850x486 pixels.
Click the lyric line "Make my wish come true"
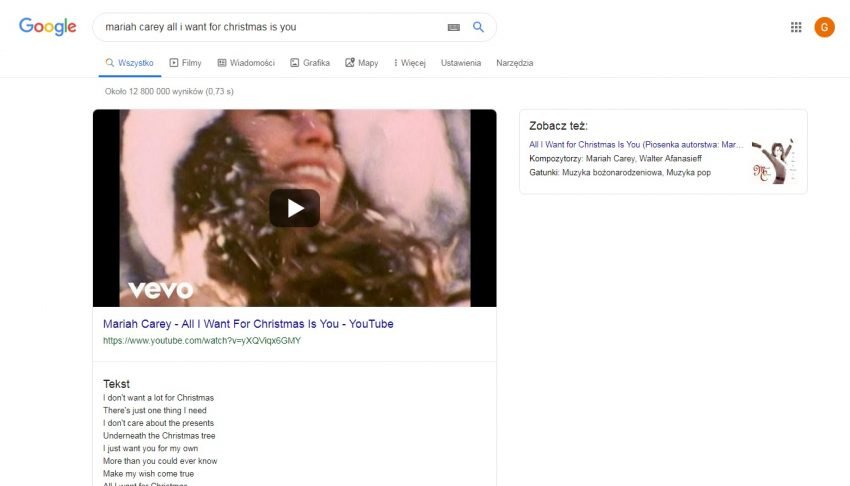pos(148,474)
